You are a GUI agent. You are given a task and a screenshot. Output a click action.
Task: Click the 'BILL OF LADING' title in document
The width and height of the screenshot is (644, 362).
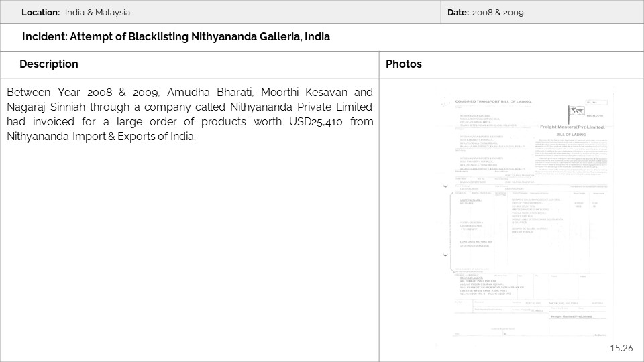click(572, 135)
